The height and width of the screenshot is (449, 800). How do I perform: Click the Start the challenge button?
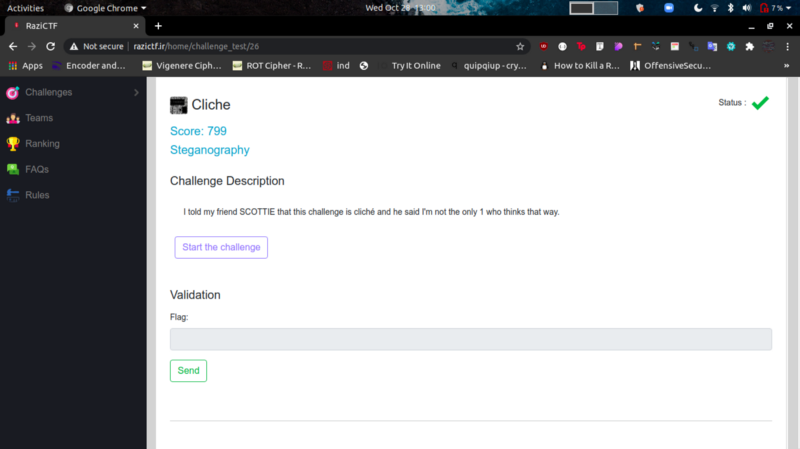coord(221,247)
